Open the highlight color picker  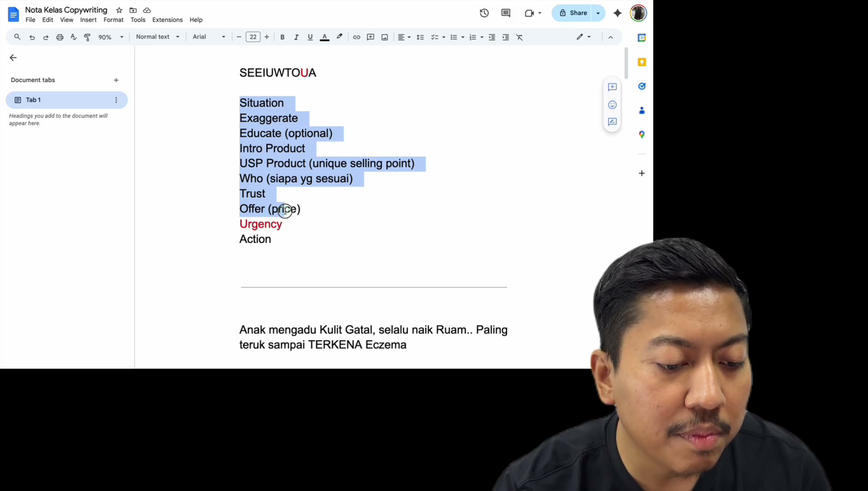[x=339, y=37]
